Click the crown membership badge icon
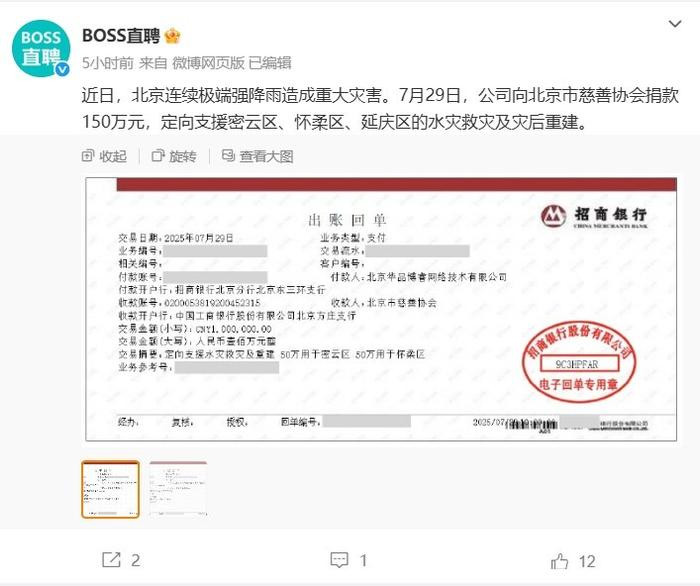Viewport: 700px width, 586px height. pyautogui.click(x=172, y=36)
